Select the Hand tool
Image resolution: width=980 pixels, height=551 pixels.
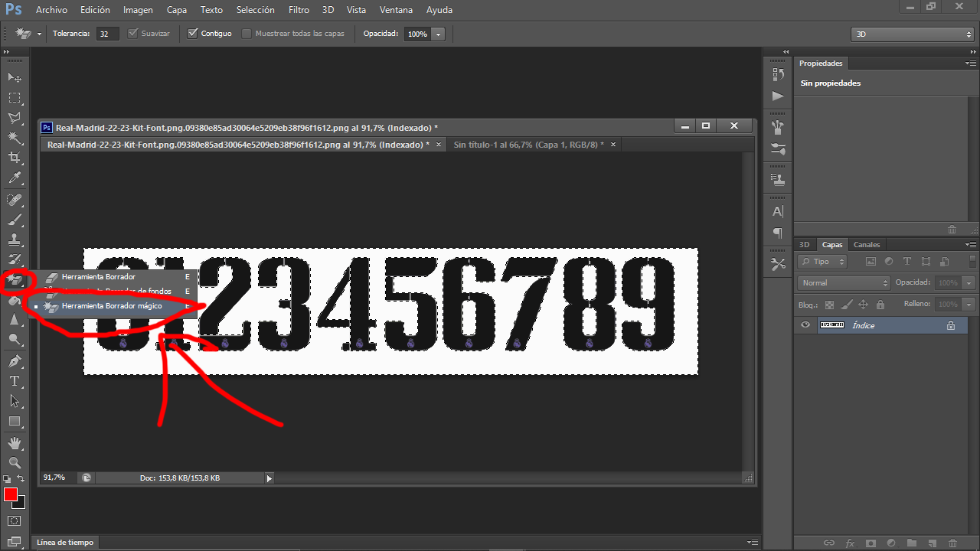pyautogui.click(x=15, y=443)
